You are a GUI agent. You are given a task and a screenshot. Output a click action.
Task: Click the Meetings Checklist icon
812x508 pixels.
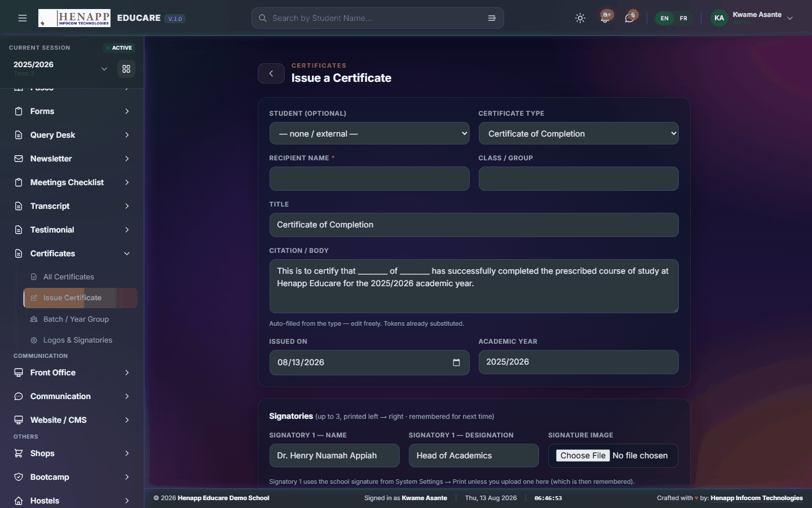(19, 182)
